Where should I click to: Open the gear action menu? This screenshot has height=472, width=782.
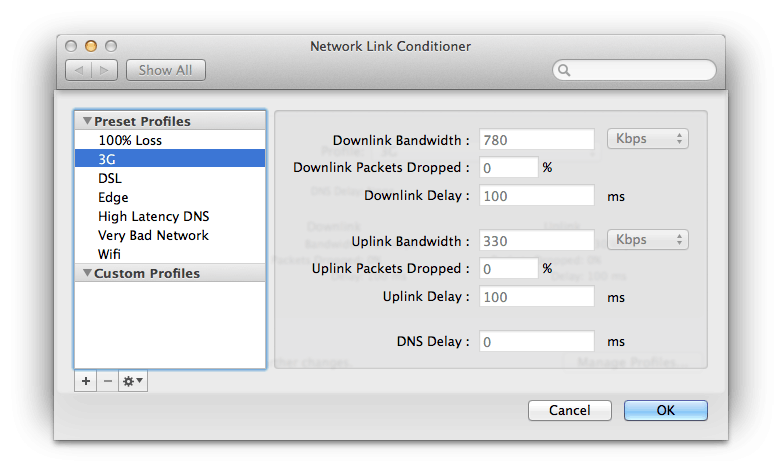(133, 381)
